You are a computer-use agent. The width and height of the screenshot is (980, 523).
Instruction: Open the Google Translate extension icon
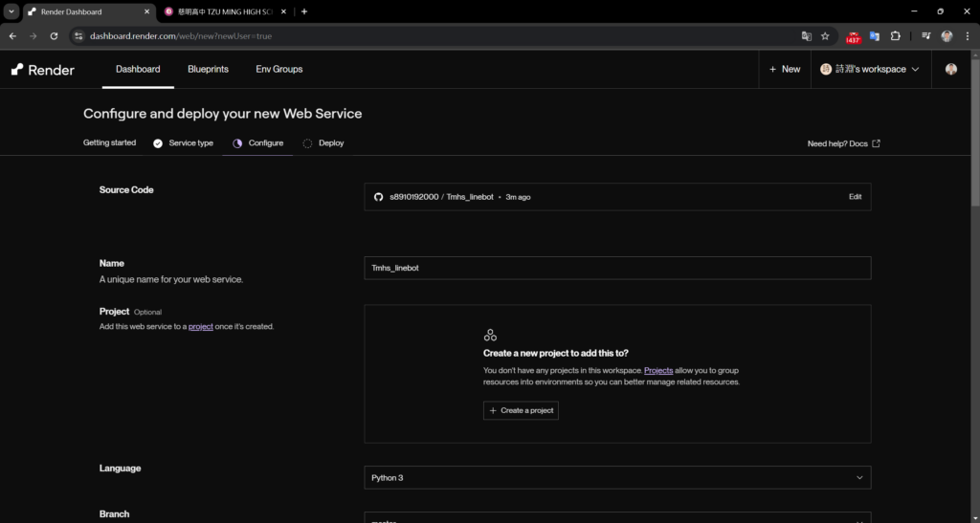click(875, 36)
